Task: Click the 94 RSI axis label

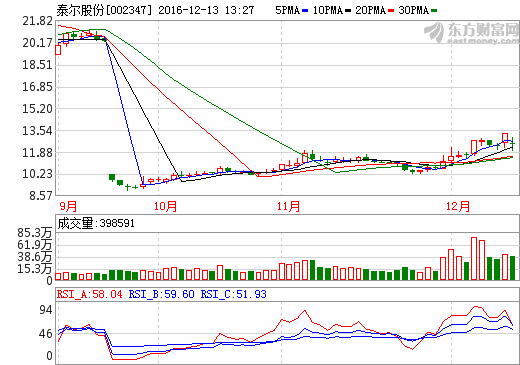Action: coord(46,310)
